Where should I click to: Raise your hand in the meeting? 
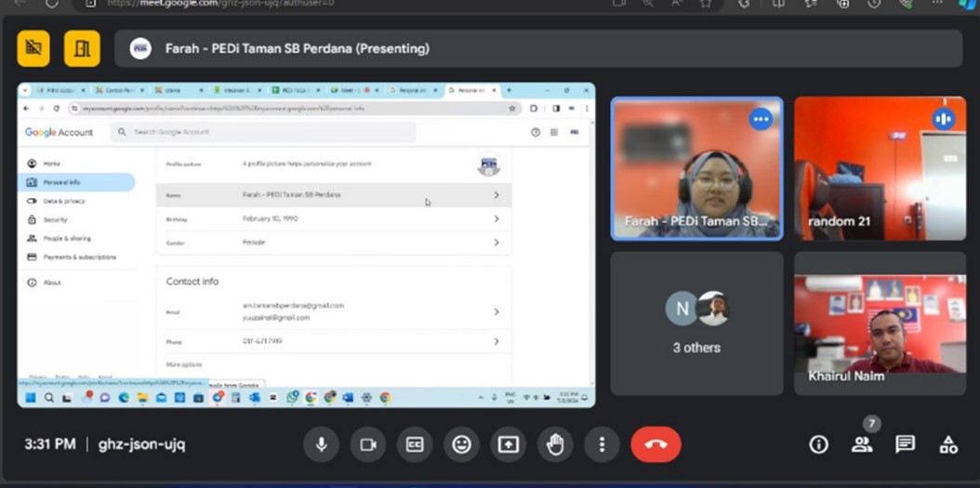(x=555, y=445)
